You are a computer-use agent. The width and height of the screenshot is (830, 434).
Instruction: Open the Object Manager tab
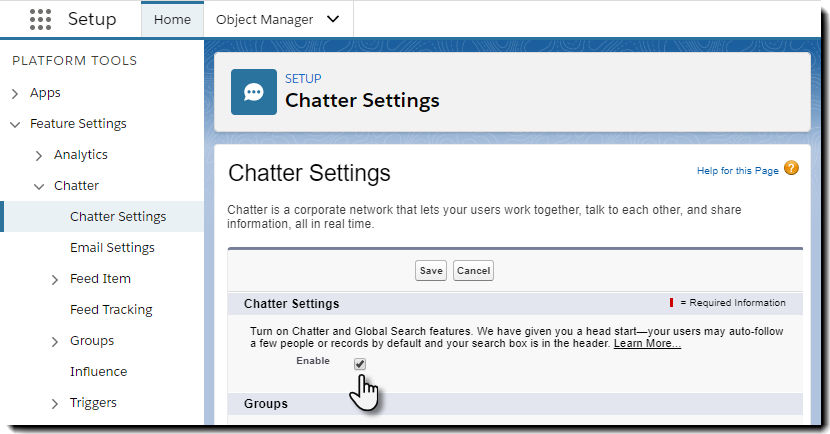pos(264,20)
